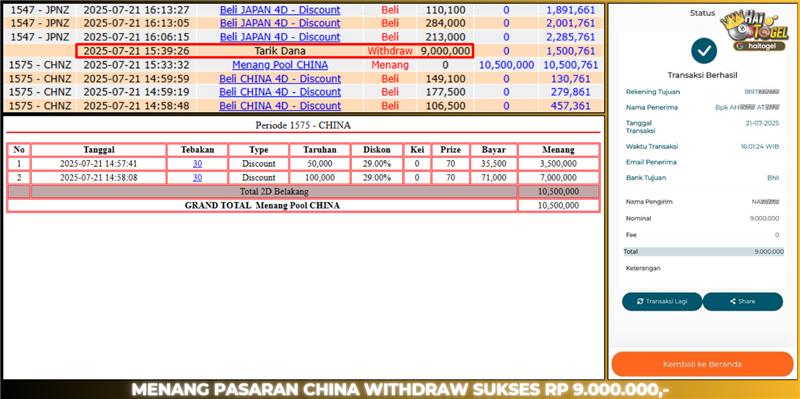This screenshot has width=800, height=399.
Task: Select transaction date 21-07-2025
Action: pyautogui.click(x=762, y=123)
